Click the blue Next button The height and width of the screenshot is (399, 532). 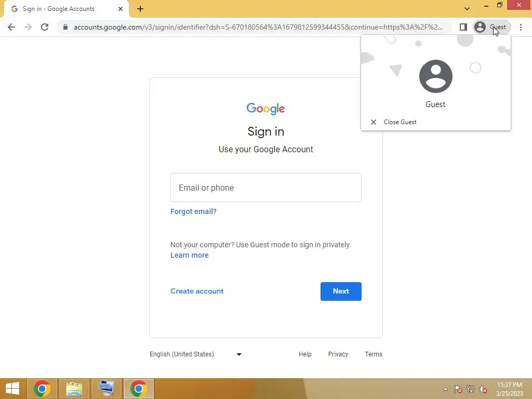[x=341, y=291]
